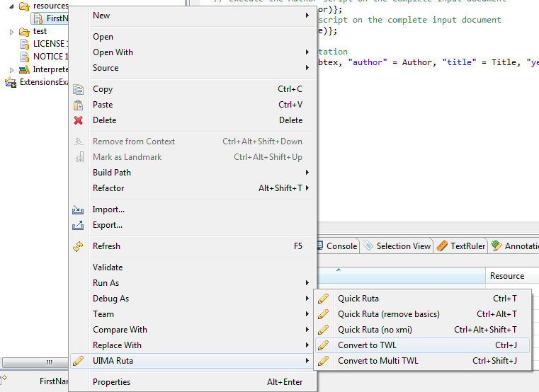Expand the New submenu arrow
The image size is (539, 392).
(307, 16)
